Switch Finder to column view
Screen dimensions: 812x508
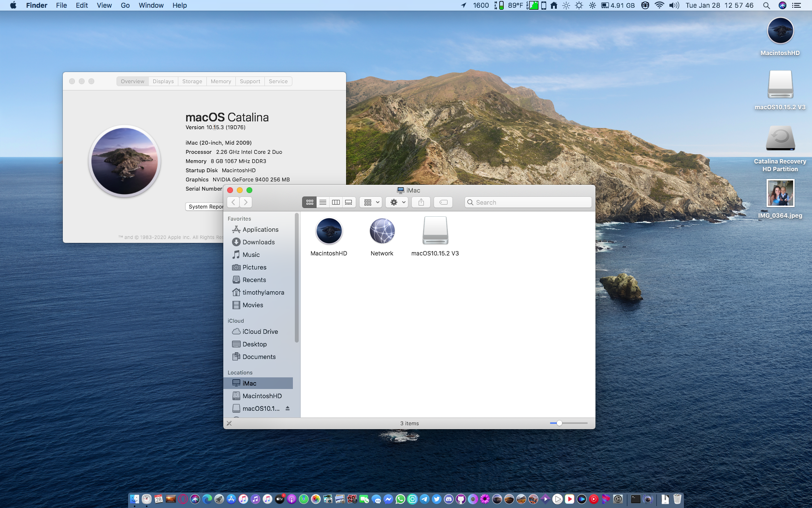(x=336, y=202)
